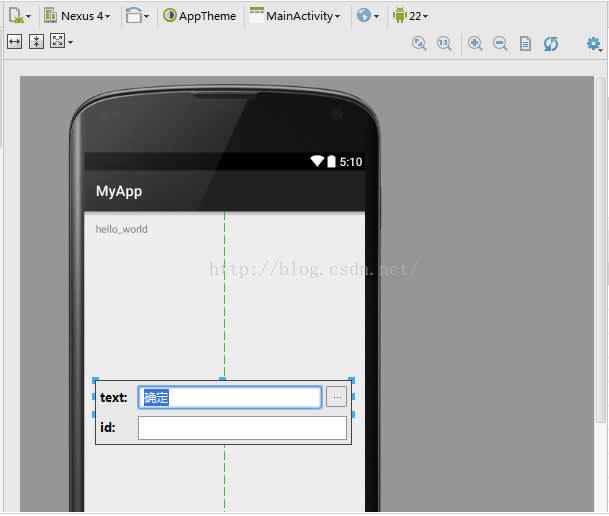Click the jump to source document icon

[525, 43]
